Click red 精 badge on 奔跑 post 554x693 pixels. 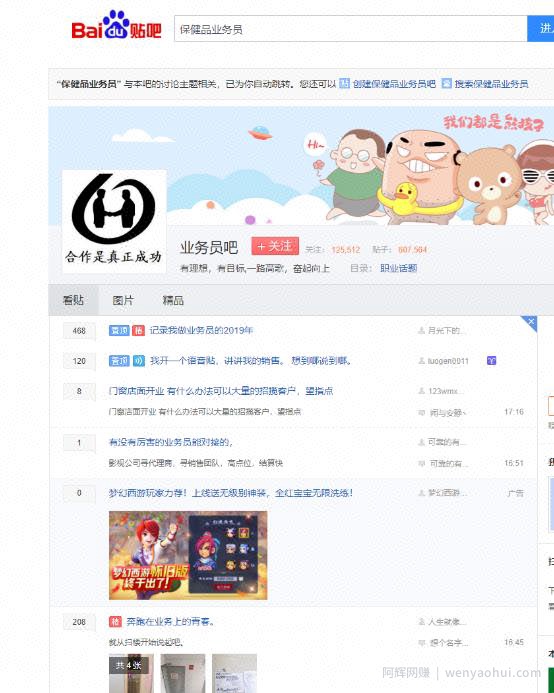point(115,622)
